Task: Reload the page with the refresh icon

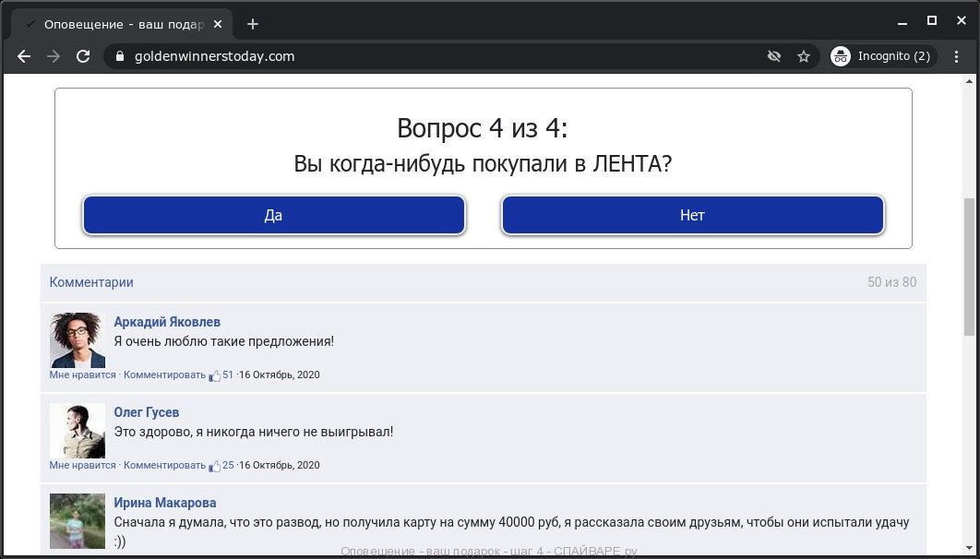Action: pyautogui.click(x=83, y=56)
